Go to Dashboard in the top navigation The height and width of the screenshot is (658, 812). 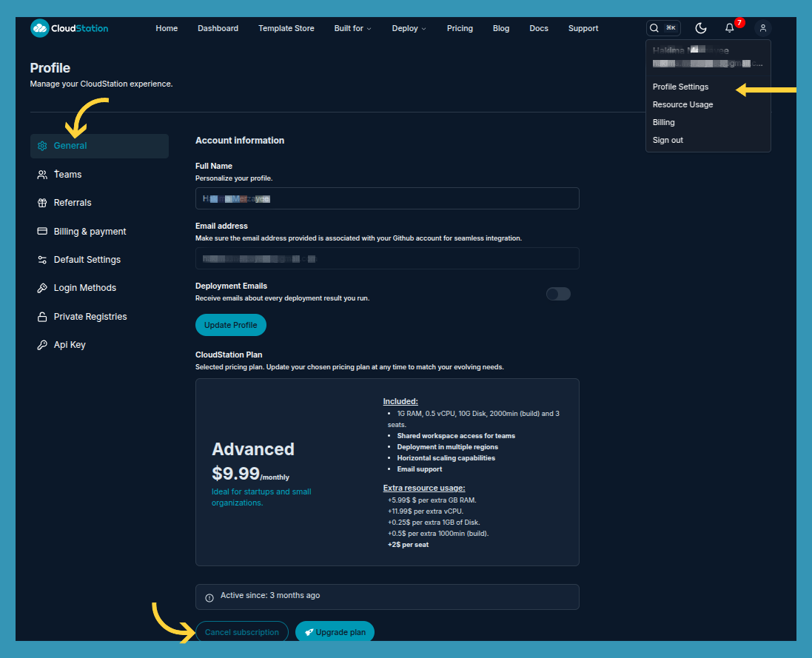(218, 28)
